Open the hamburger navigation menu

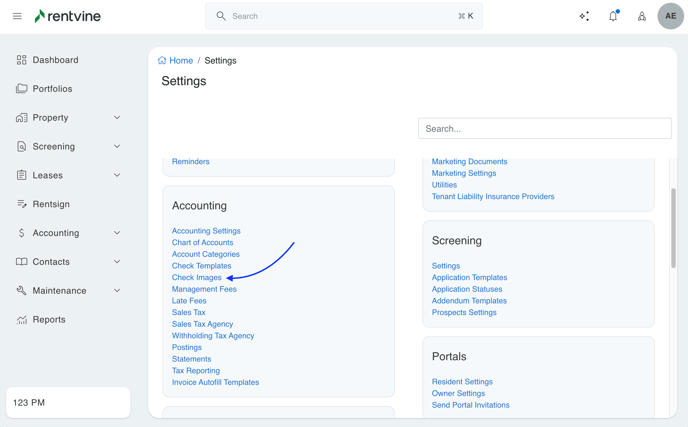[x=17, y=16]
